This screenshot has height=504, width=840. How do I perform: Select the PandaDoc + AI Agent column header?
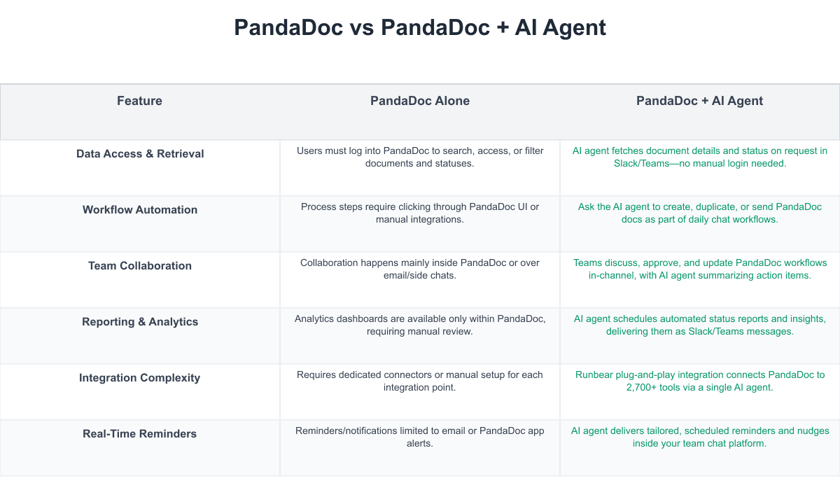(699, 101)
